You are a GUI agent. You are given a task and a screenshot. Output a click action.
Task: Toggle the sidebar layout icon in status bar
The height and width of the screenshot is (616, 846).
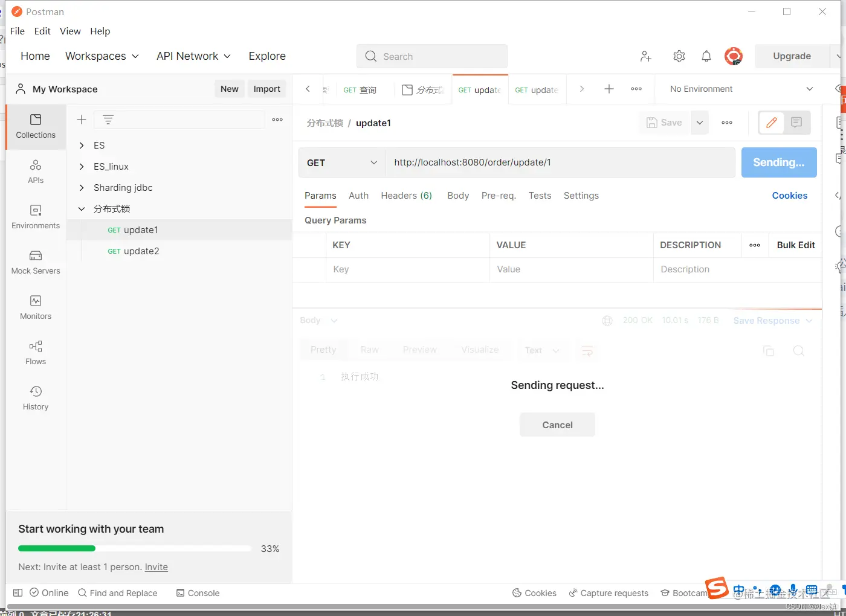[18, 593]
